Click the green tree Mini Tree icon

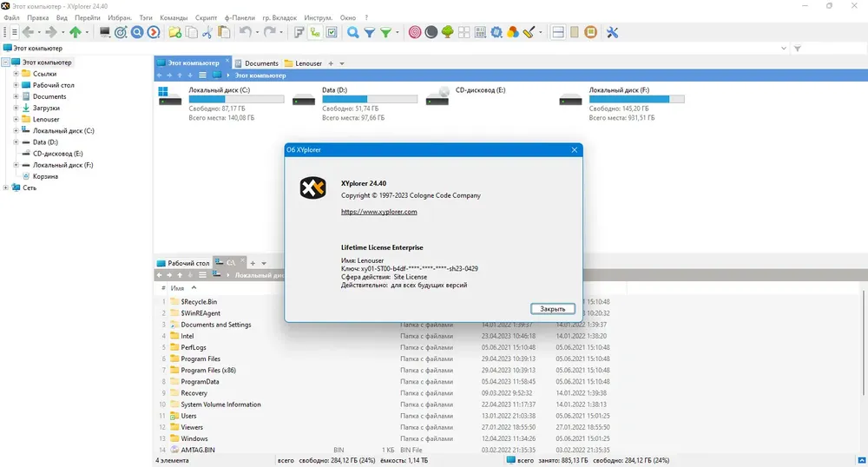click(448, 32)
